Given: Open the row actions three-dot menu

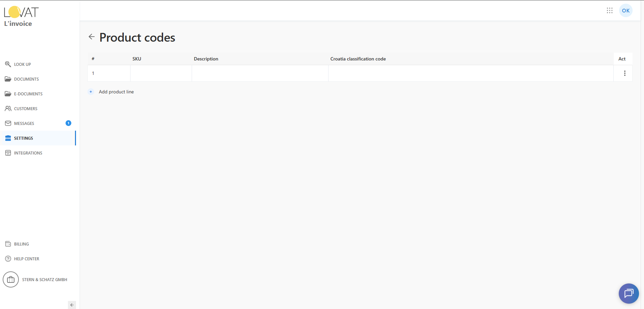Looking at the screenshot, I should point(624,73).
